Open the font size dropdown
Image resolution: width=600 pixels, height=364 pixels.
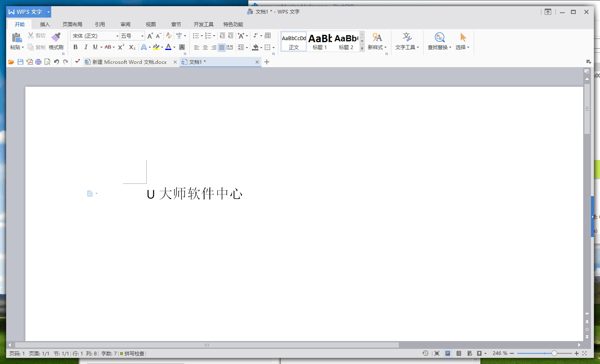coord(142,36)
